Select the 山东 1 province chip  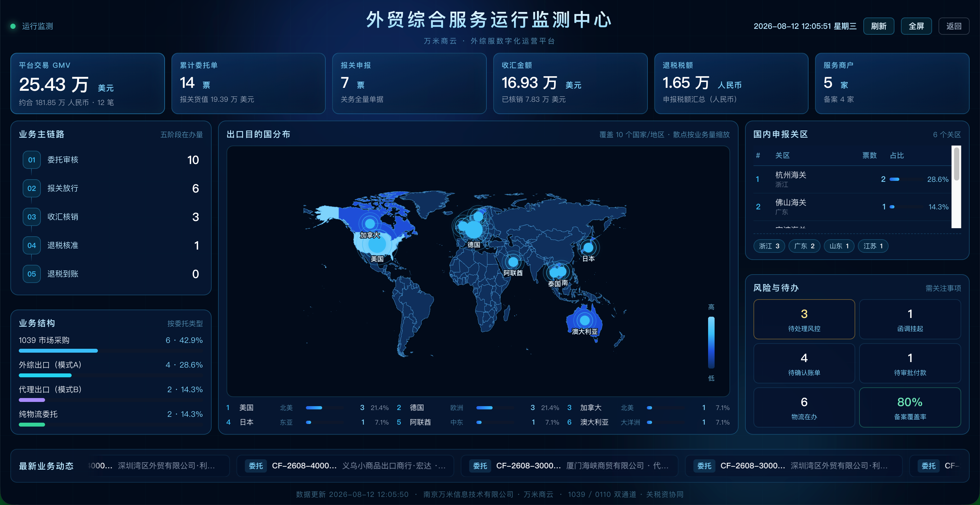(x=839, y=246)
